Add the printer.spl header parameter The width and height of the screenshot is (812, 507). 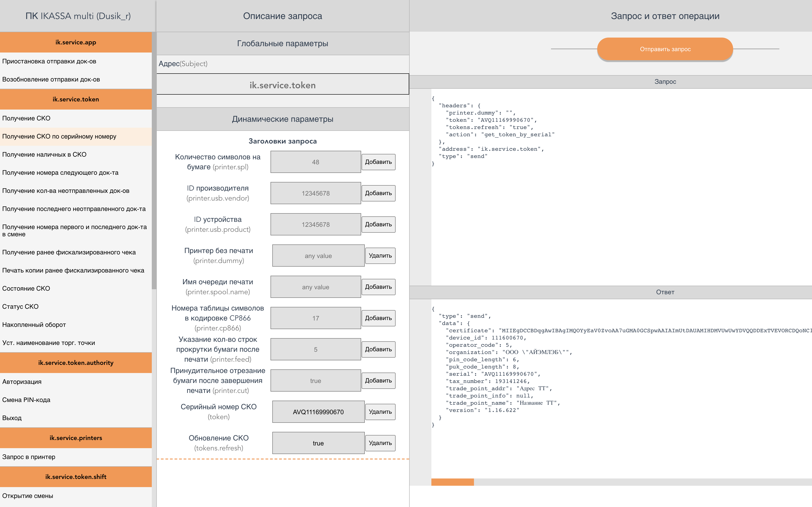pyautogui.click(x=378, y=162)
